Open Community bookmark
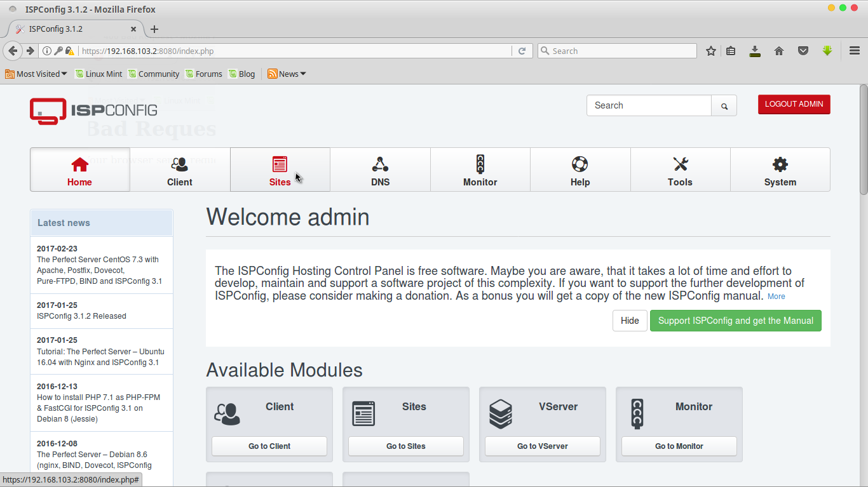 click(x=153, y=74)
